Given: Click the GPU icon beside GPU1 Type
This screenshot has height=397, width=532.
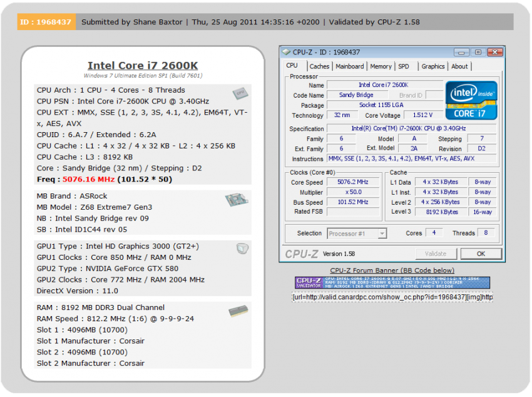Looking at the screenshot, I should point(242,249).
